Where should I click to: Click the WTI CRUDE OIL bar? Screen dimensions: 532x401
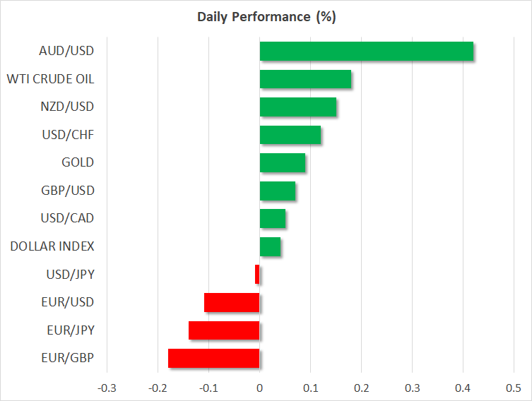305,79
